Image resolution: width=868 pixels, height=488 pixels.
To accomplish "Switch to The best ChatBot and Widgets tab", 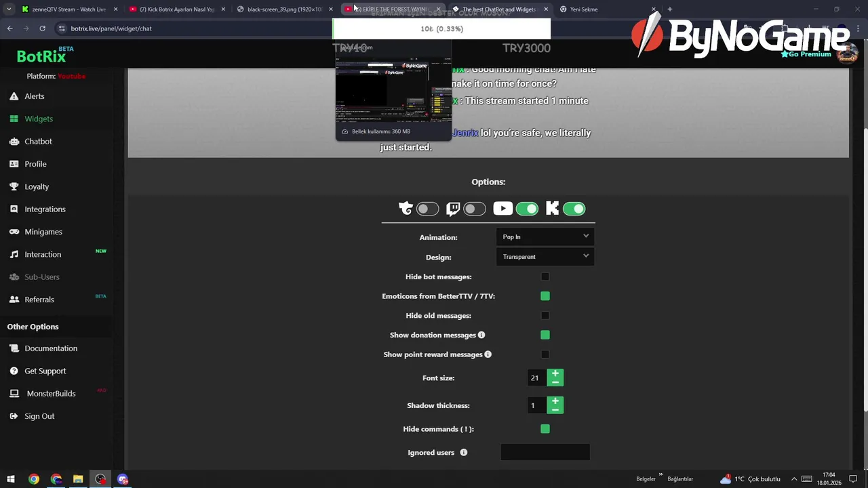I will click(499, 9).
